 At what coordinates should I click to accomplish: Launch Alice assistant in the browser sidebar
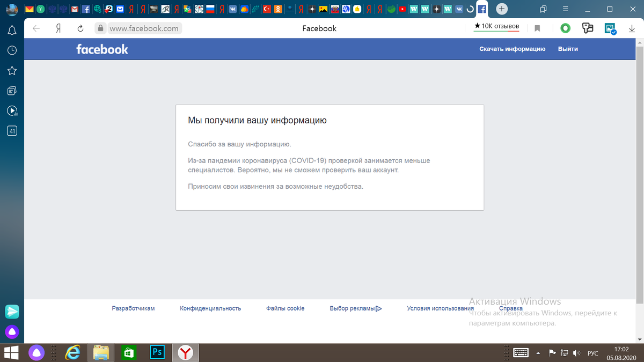(x=12, y=332)
